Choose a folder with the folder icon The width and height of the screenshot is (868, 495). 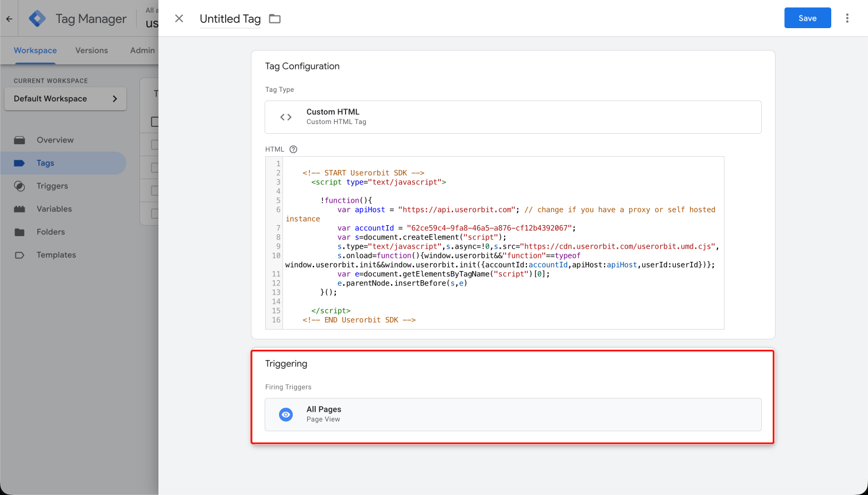pyautogui.click(x=275, y=19)
